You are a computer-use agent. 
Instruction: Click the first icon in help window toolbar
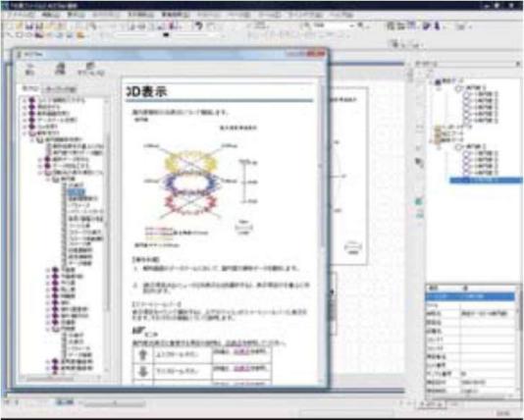[30, 69]
